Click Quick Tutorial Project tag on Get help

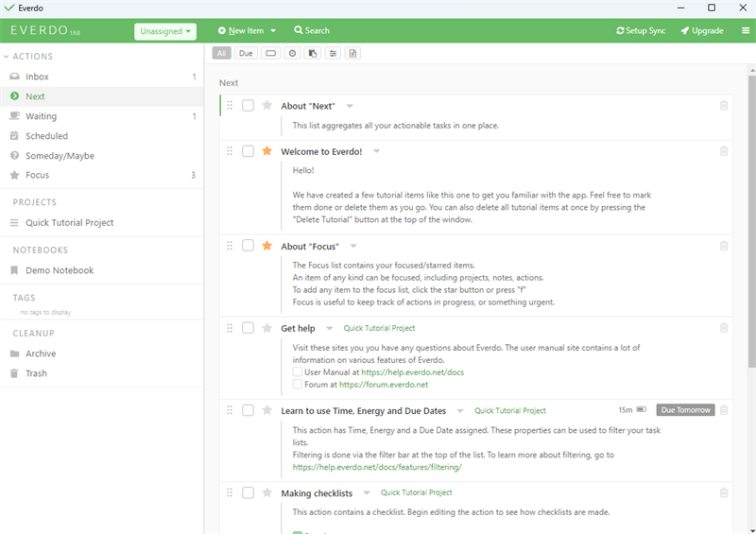pos(379,328)
